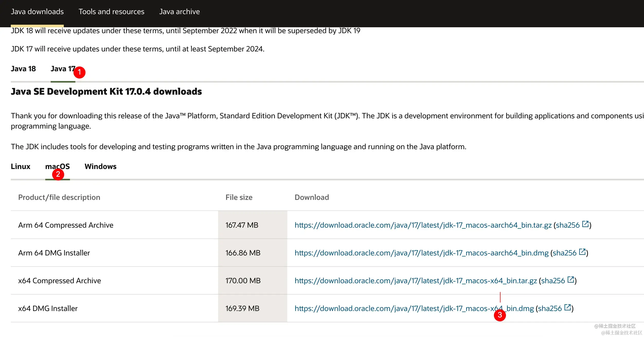This screenshot has height=337, width=644.
Task: Switch to the Linux tab
Action: pos(21,166)
